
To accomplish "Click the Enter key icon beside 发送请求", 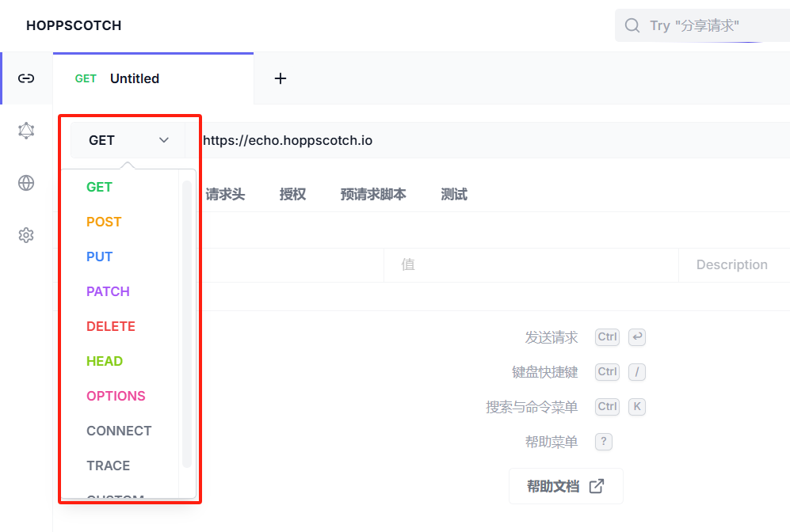I will (637, 336).
